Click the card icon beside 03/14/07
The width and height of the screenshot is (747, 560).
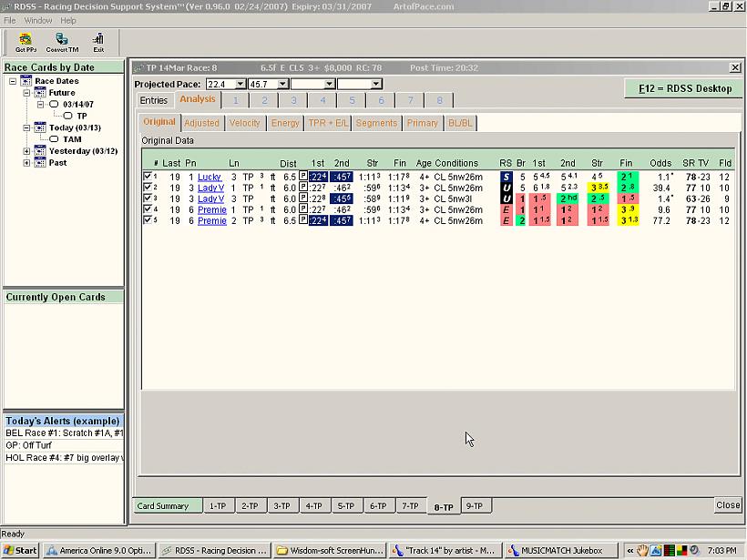pyautogui.click(x=54, y=105)
